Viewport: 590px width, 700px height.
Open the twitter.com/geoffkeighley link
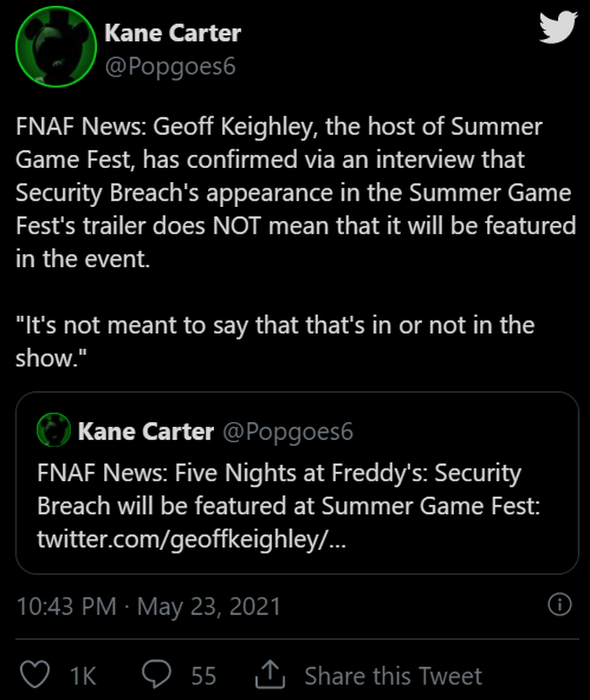tap(191, 540)
